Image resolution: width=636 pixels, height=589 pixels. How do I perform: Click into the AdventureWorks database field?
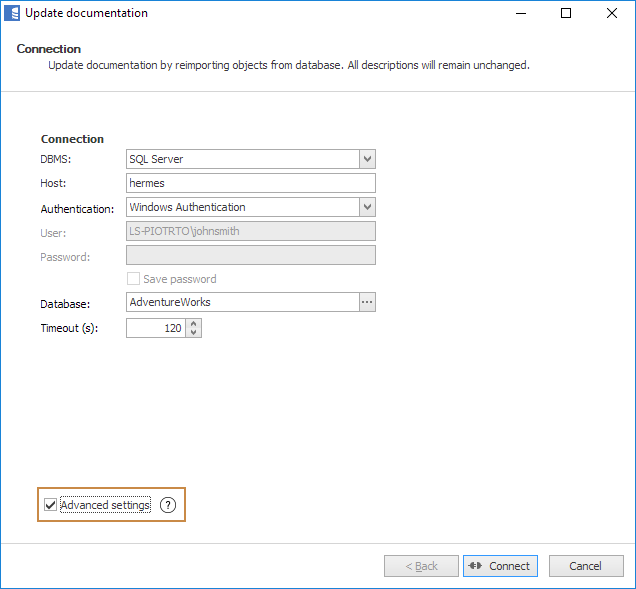pyautogui.click(x=242, y=302)
